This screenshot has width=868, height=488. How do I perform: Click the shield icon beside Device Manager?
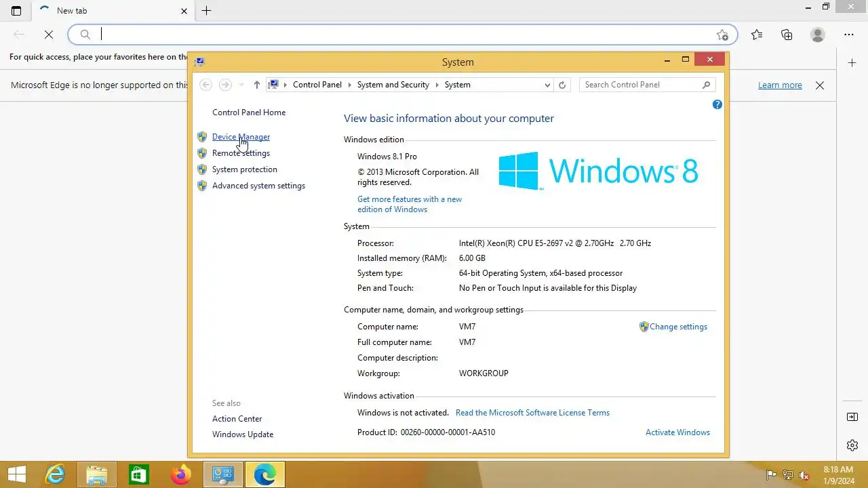(202, 137)
